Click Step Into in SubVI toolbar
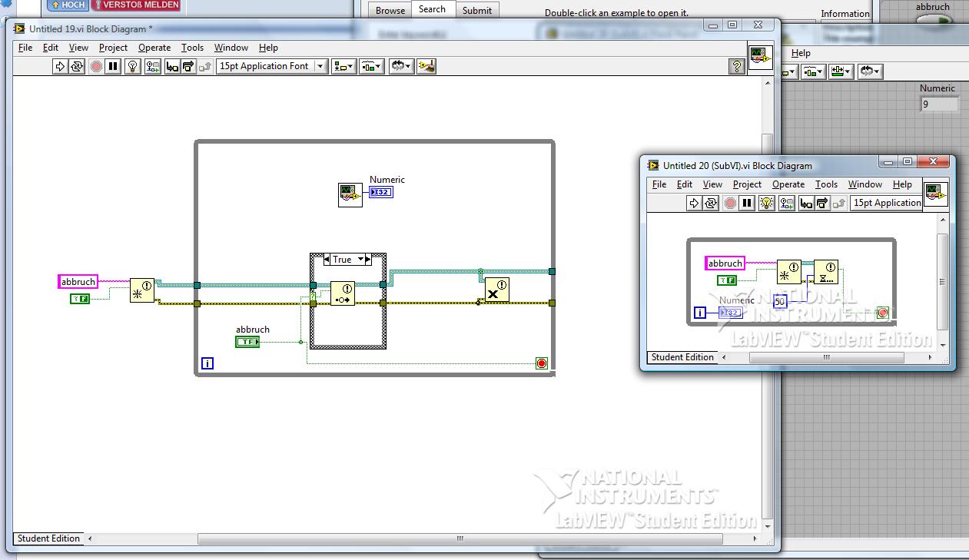Image resolution: width=969 pixels, height=560 pixels. pos(806,203)
